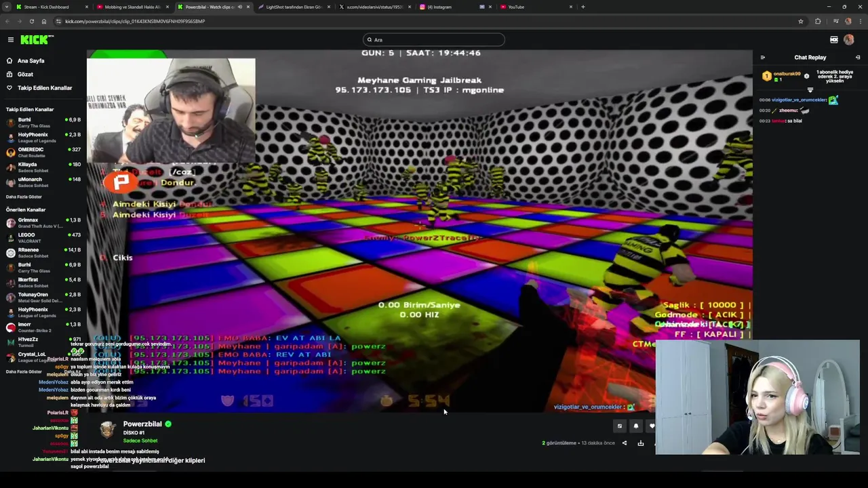Open the tab search dropdown arrow
This screenshot has height=488, width=868.
[7, 7]
